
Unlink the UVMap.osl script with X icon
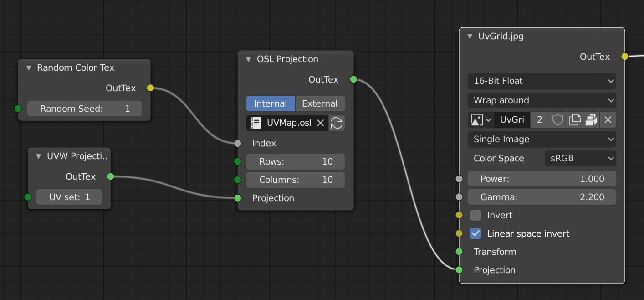pyautogui.click(x=321, y=123)
